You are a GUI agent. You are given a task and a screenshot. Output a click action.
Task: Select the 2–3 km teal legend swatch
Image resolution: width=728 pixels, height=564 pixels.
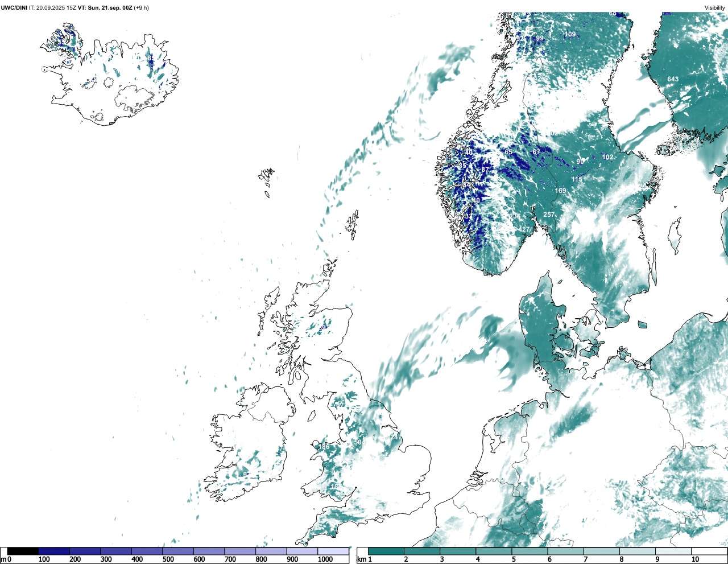[x=422, y=551]
